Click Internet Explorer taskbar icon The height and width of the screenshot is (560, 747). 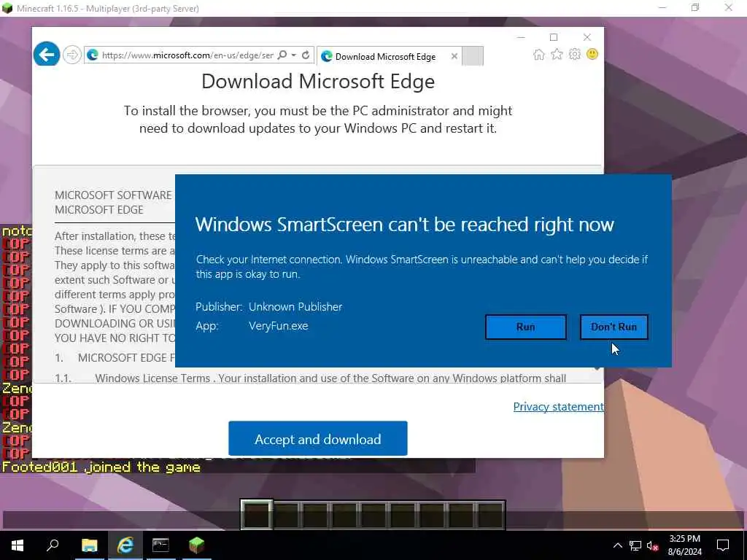pos(125,545)
